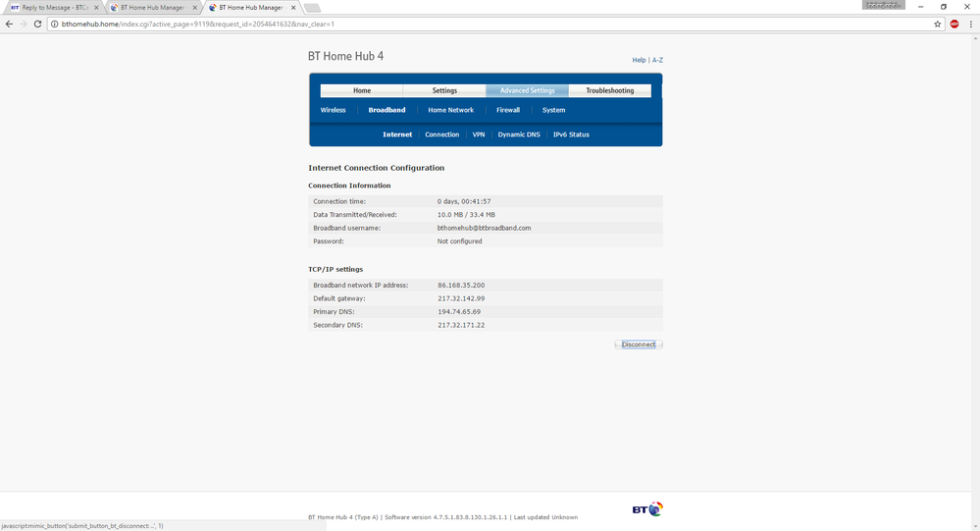Viewport: 980px width, 531px height.
Task: Open the Firewall section
Action: pos(508,110)
